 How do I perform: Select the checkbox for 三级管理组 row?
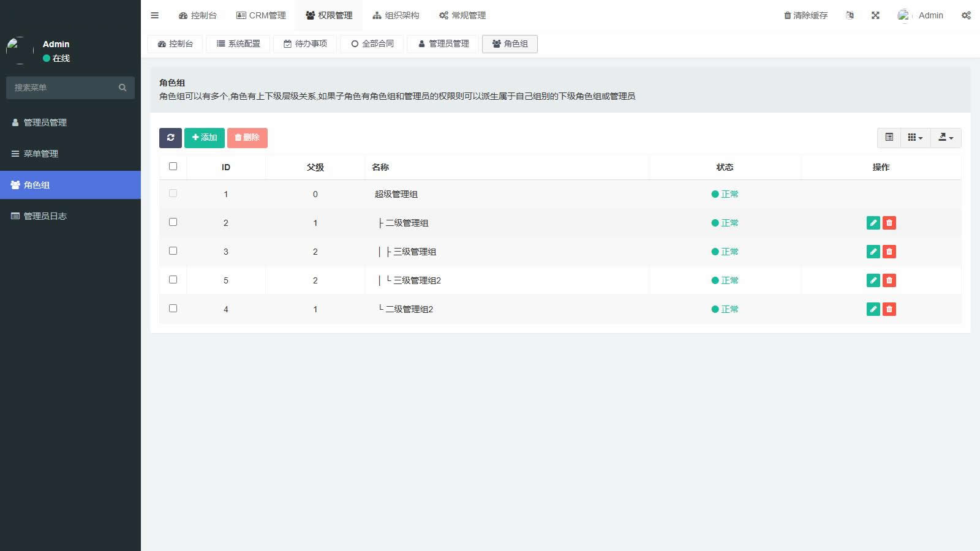tap(173, 251)
